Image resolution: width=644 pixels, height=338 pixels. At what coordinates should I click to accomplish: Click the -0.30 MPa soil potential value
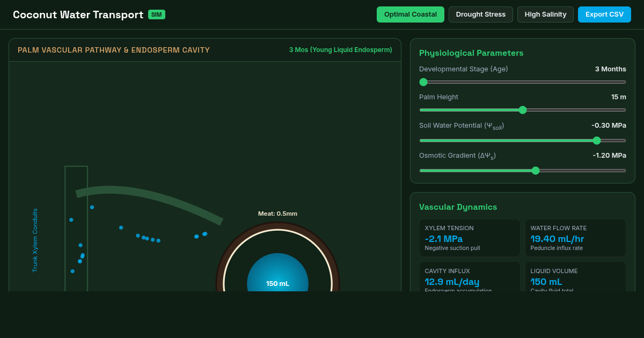609,125
